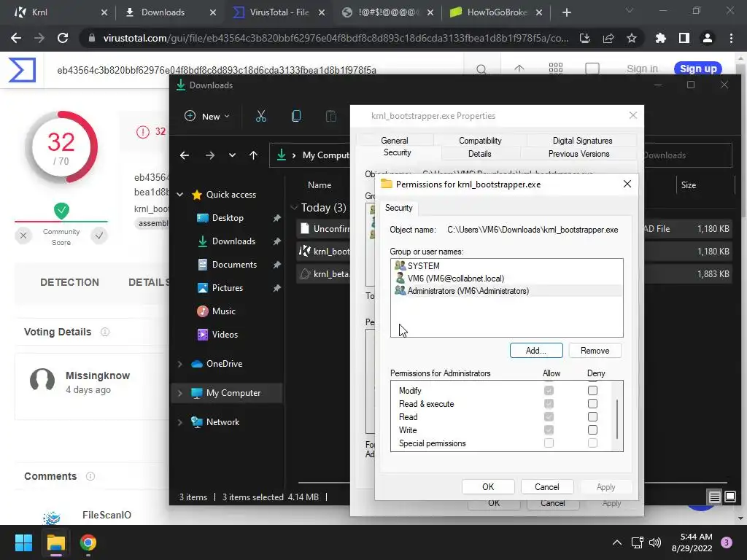
Task: Open the Compatibility properties tab
Action: tap(480, 141)
